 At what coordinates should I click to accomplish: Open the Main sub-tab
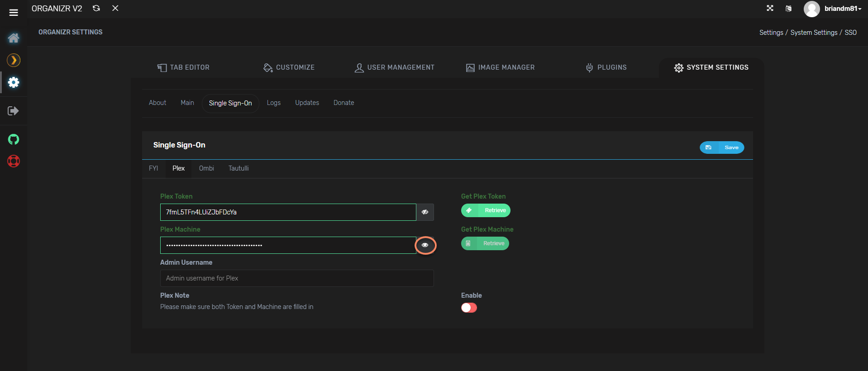tap(187, 103)
